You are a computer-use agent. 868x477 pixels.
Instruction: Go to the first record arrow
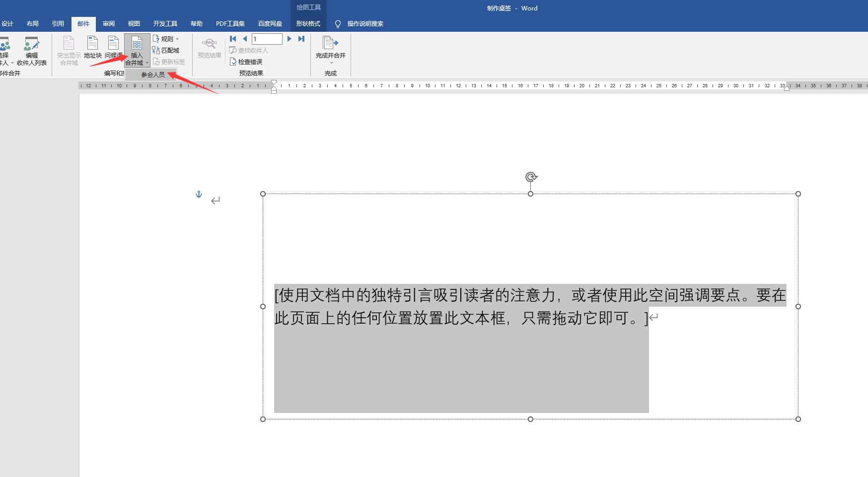coord(233,39)
